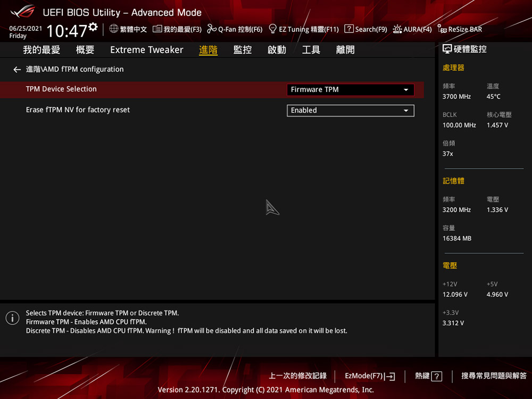532x399 pixels.
Task: Click the ReSize BAR icon
Action: pyautogui.click(x=442, y=29)
